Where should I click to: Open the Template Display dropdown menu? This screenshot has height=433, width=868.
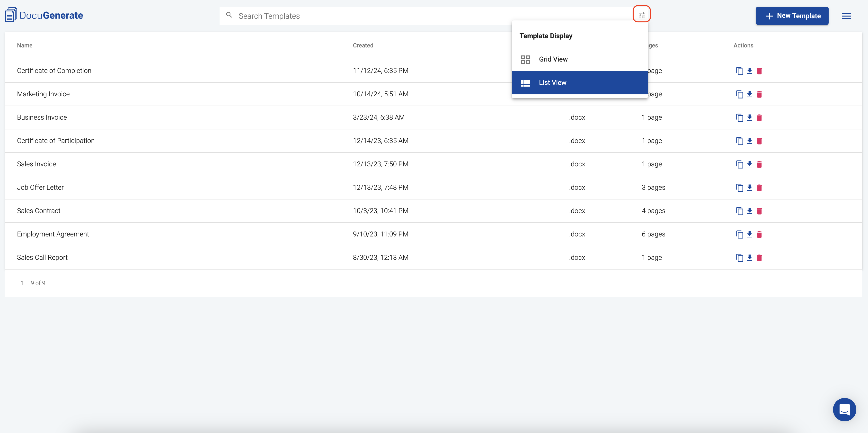pyautogui.click(x=642, y=15)
